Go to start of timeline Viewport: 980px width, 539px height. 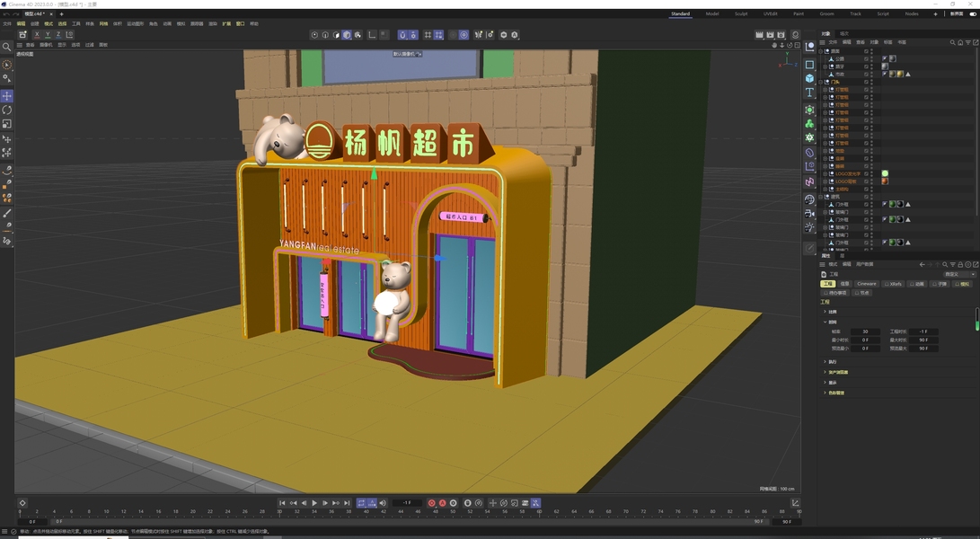[x=282, y=503]
